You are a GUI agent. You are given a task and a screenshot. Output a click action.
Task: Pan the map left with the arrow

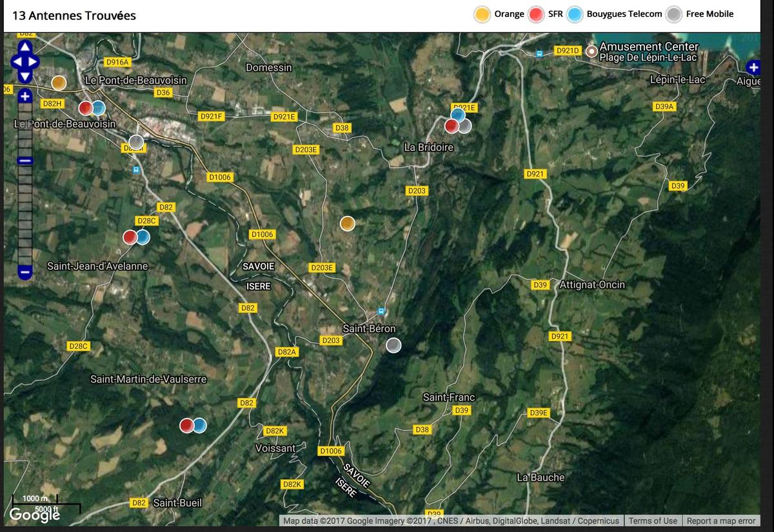tap(15, 63)
